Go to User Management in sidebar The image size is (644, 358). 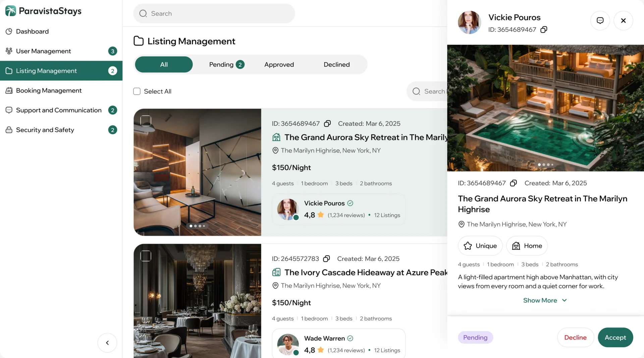tap(61, 51)
